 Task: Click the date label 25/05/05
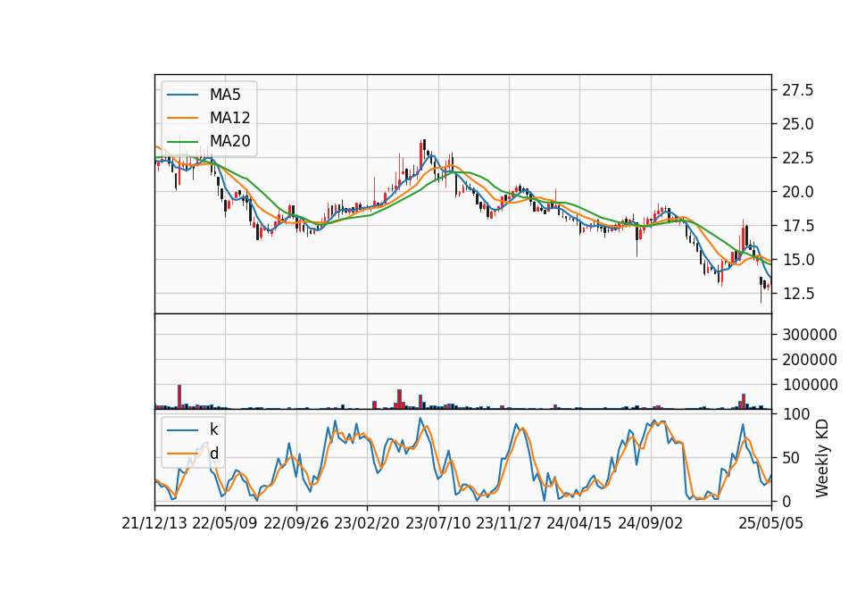770,523
